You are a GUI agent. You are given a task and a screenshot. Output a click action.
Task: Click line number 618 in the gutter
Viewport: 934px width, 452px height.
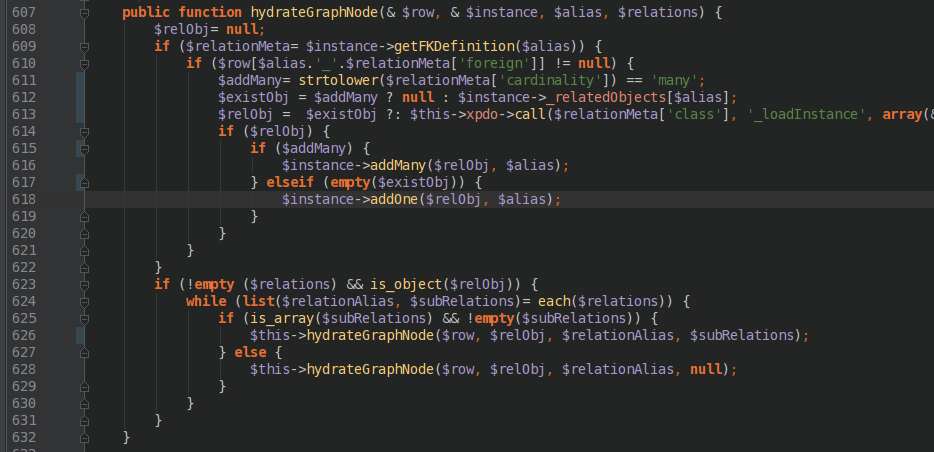(x=24, y=199)
